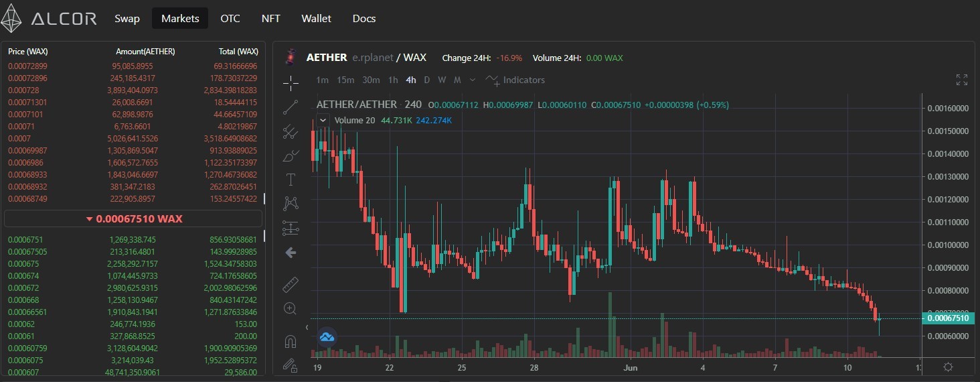Click the 0.00100000 price axis level
This screenshot has width=980, height=382.
[948, 245]
